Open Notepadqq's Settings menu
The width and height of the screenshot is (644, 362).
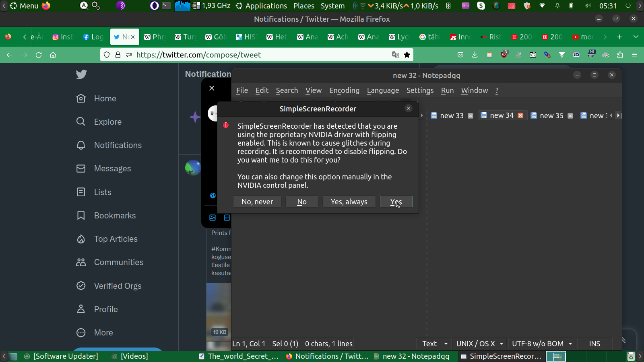(x=420, y=90)
